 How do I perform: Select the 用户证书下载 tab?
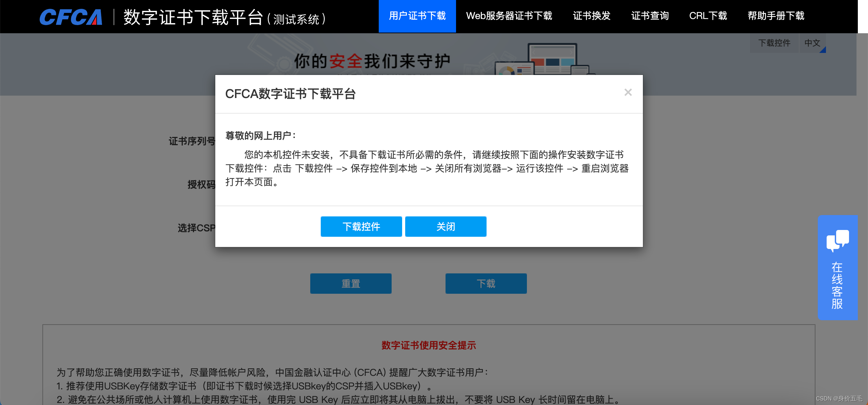tap(417, 16)
